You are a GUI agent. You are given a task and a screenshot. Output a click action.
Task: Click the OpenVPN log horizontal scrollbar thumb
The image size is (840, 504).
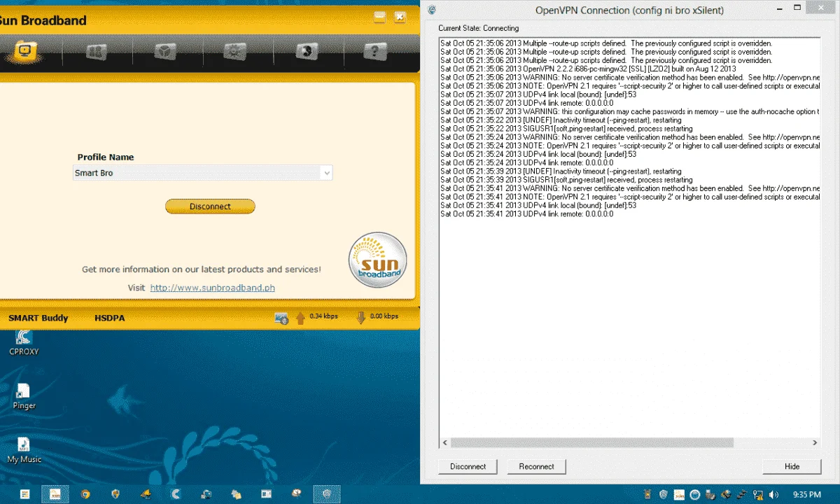pyautogui.click(x=591, y=443)
